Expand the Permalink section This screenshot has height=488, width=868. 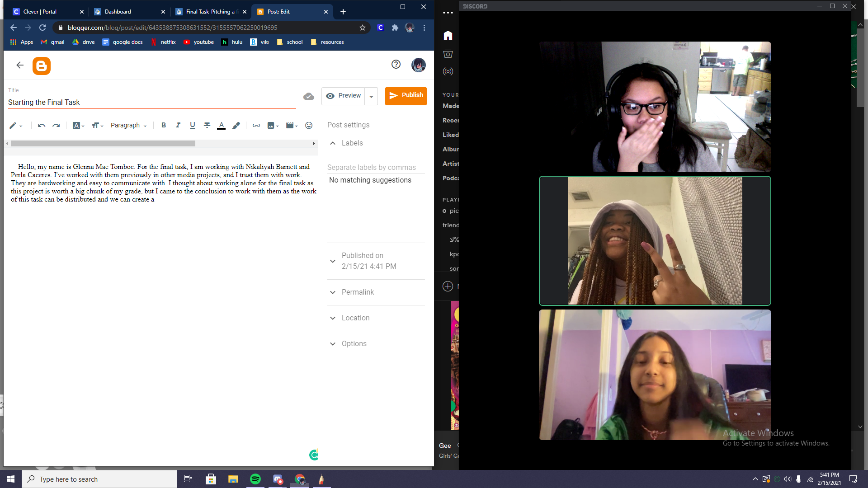358,292
